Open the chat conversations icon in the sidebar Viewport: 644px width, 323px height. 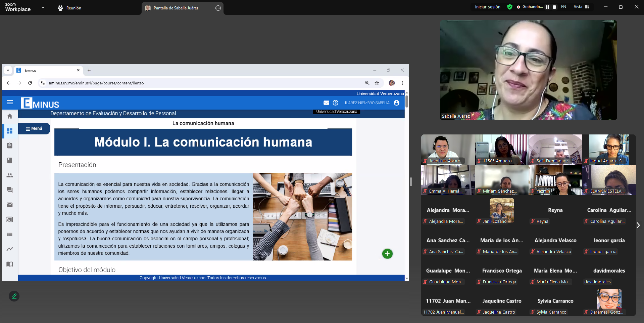[x=9, y=190]
